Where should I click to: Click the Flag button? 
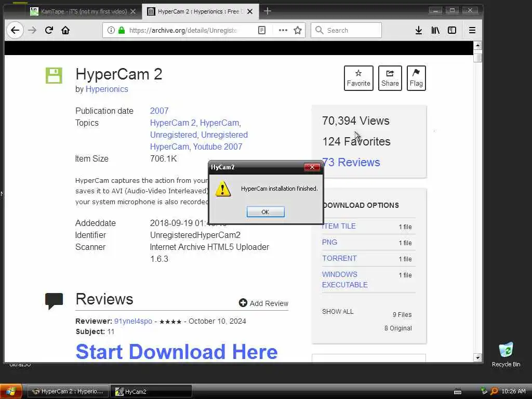click(x=416, y=78)
